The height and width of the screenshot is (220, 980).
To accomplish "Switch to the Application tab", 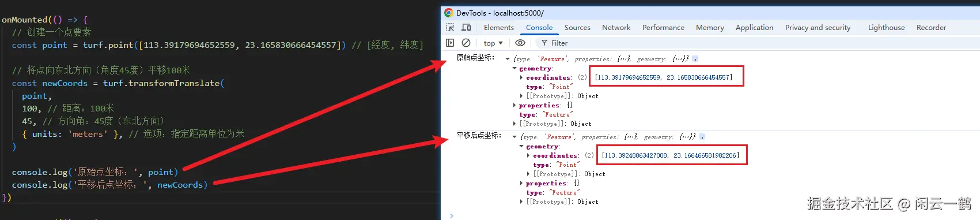I will [x=754, y=28].
